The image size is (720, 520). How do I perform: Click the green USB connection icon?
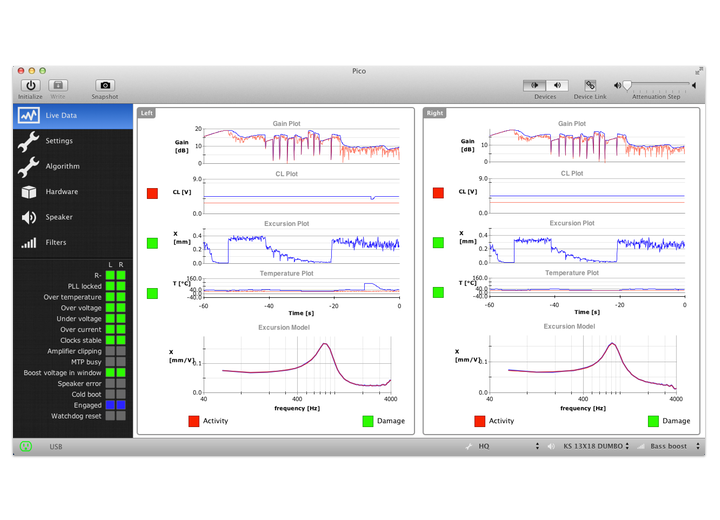(x=26, y=446)
